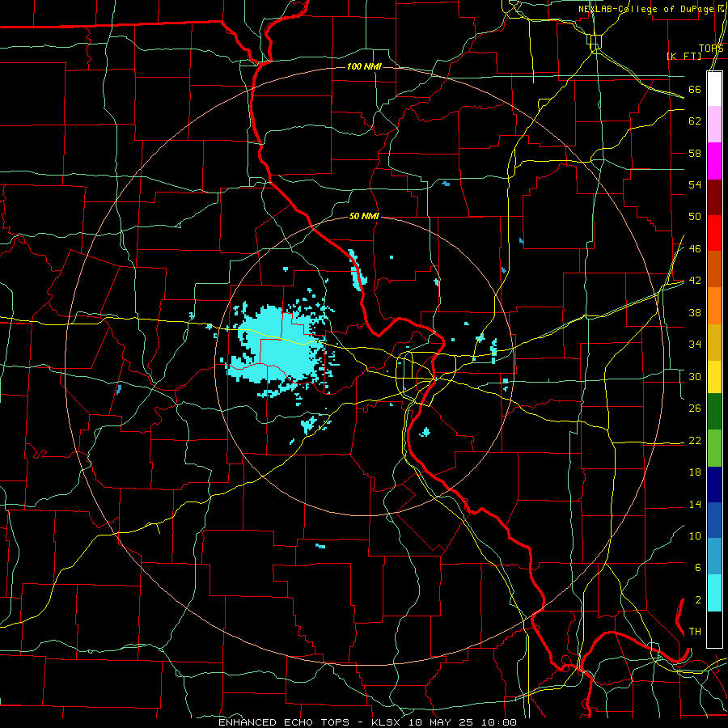Click the 62 legend value

[695, 121]
